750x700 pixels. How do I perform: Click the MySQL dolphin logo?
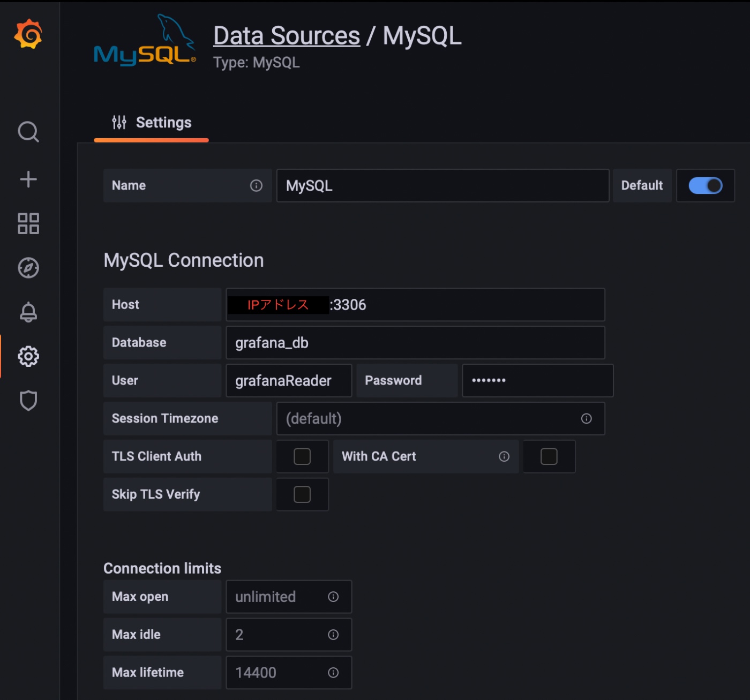click(x=145, y=41)
